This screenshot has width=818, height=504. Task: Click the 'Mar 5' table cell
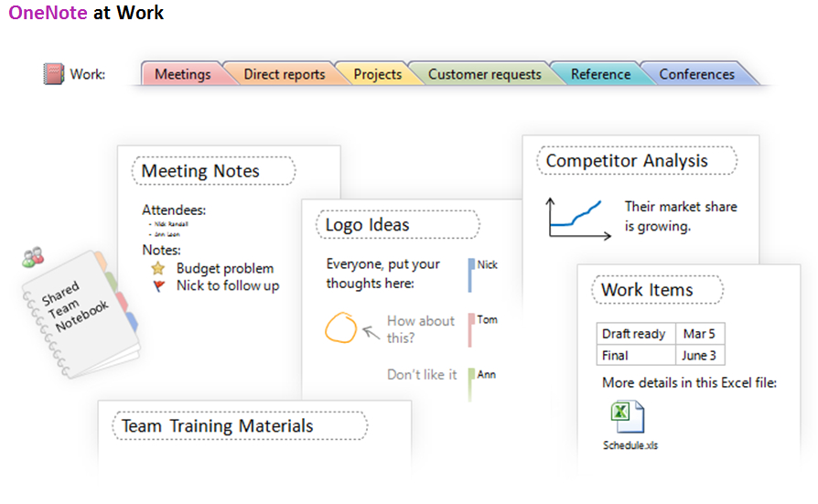click(x=700, y=333)
